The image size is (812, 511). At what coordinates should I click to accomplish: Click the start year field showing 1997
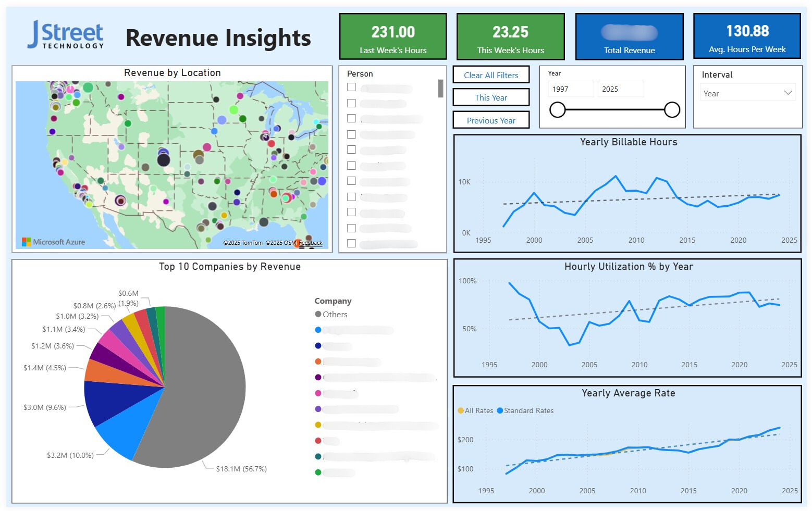pyautogui.click(x=571, y=89)
